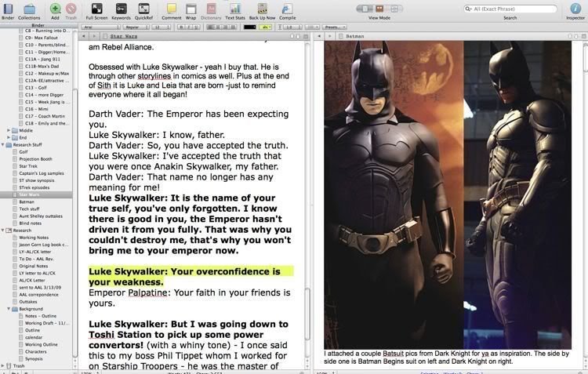This screenshot has width=588, height=374.
Task: Expand the Middle folder in binder
Action: [x=9, y=130]
